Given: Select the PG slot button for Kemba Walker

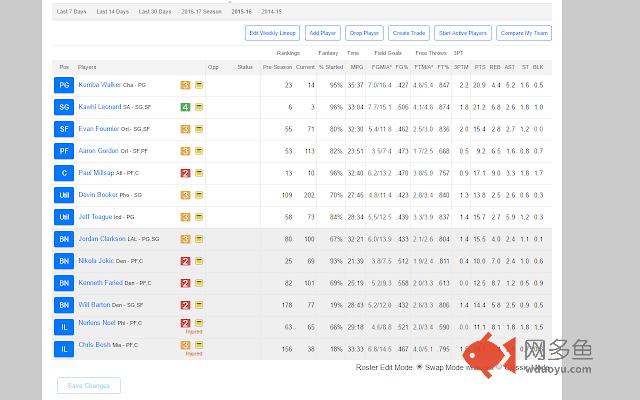Looking at the screenshot, I should point(64,85).
